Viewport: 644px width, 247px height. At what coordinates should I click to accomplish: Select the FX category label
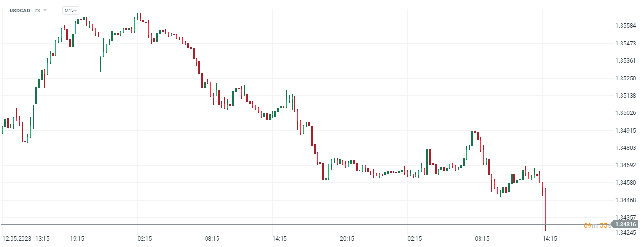click(x=38, y=11)
